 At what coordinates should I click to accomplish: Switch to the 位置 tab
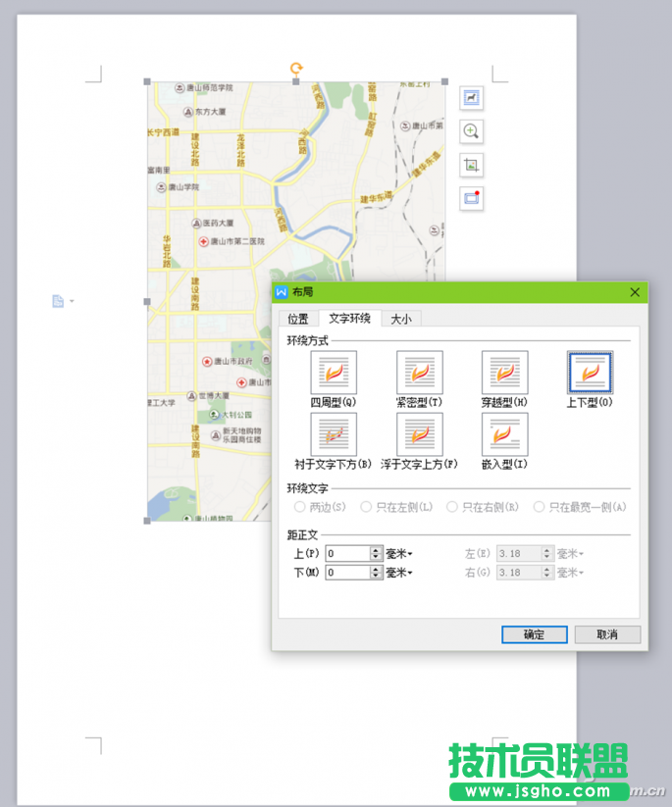pos(298,319)
